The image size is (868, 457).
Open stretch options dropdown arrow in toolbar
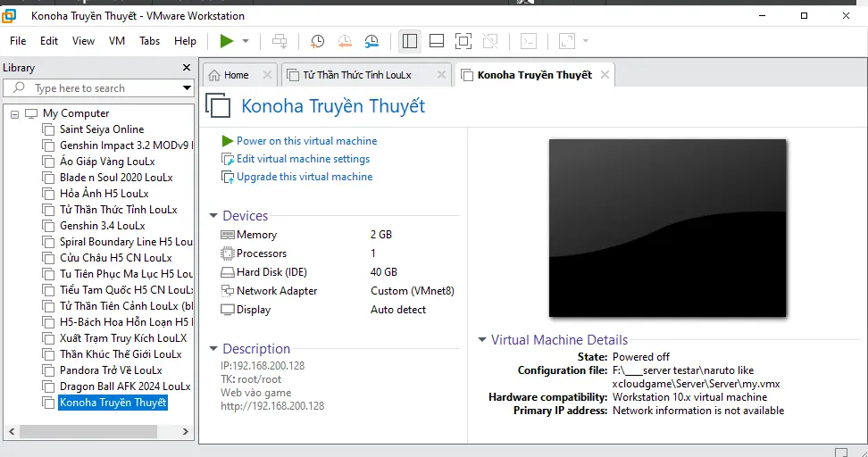pyautogui.click(x=586, y=41)
